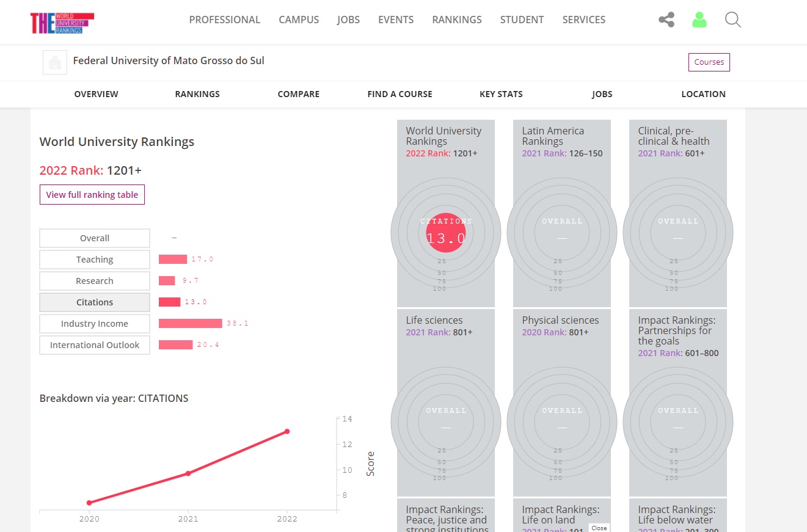Select the Industry Income score toggle

(x=95, y=324)
